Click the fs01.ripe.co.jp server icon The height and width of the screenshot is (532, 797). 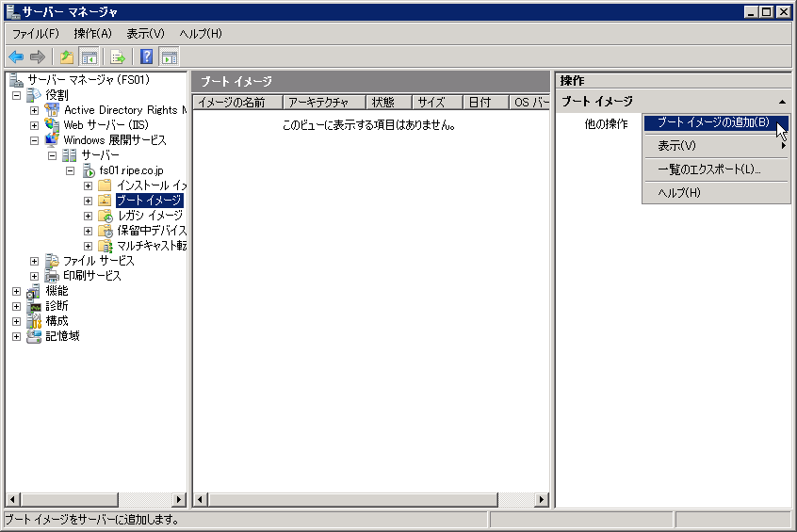[x=89, y=170]
